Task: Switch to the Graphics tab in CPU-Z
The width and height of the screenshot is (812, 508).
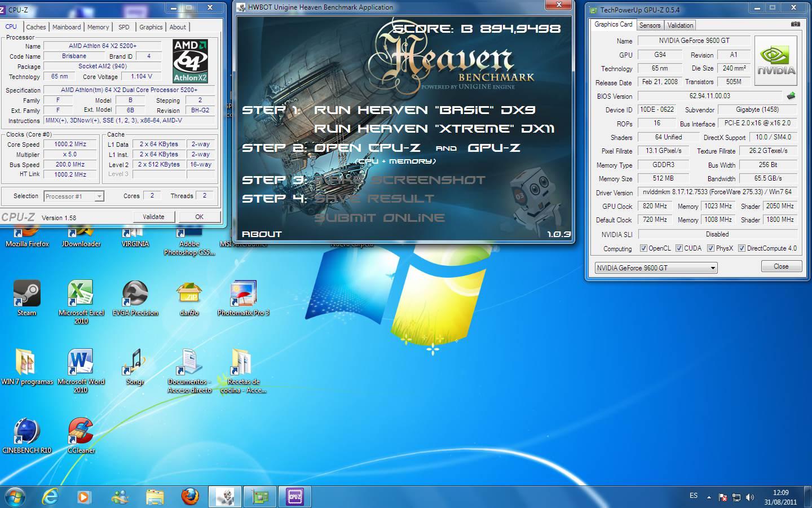Action: click(x=151, y=27)
